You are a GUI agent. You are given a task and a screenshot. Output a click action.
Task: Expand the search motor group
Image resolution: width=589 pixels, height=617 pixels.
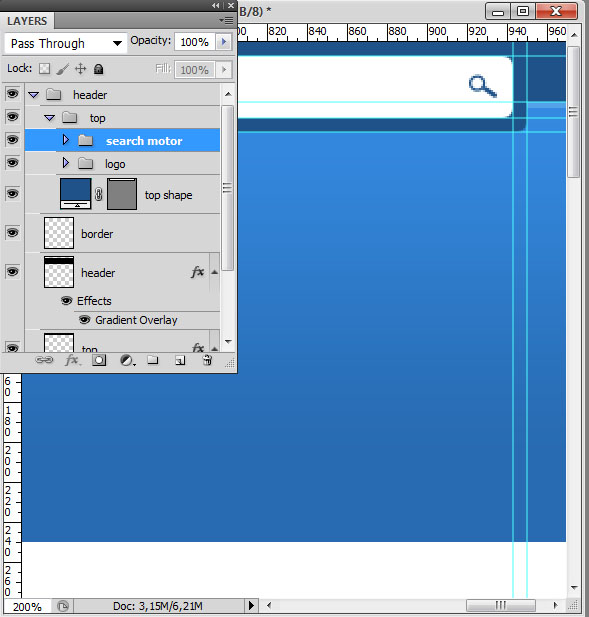click(x=66, y=140)
